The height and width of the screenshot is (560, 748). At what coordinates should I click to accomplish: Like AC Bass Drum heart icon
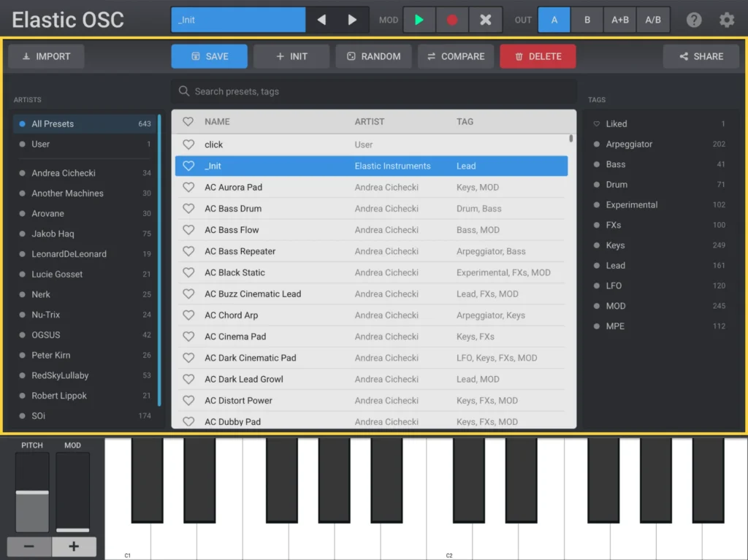pyautogui.click(x=188, y=209)
